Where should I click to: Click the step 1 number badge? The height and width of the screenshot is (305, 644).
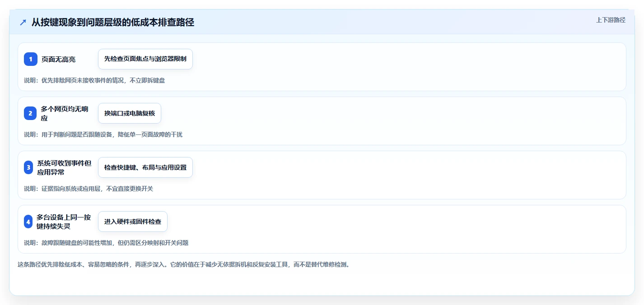[x=31, y=59]
